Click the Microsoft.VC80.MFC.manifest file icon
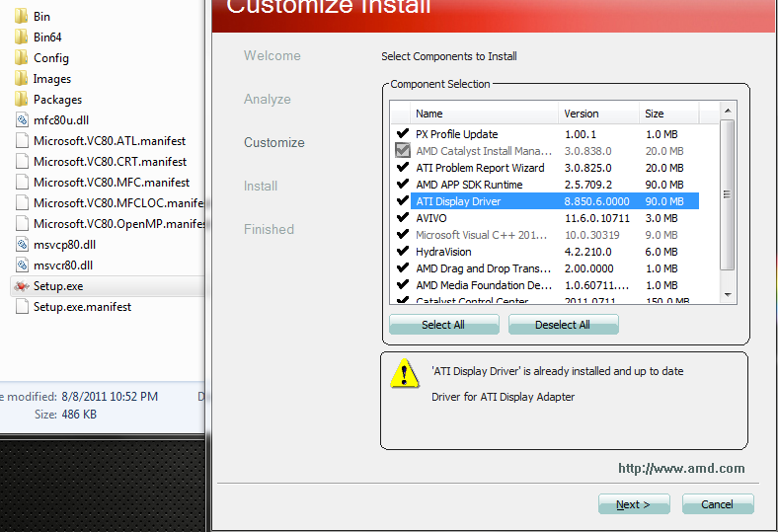 pos(23,183)
